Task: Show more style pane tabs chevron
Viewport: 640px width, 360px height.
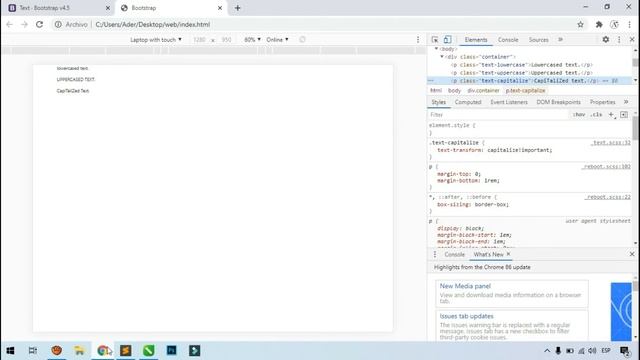Action: pos(626,102)
